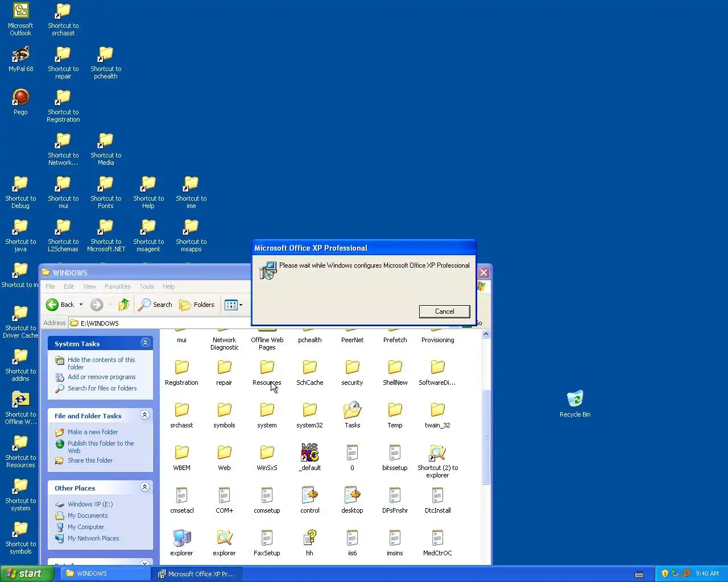Open the Tools menu
Image resolution: width=728 pixels, height=582 pixels.
click(x=147, y=286)
